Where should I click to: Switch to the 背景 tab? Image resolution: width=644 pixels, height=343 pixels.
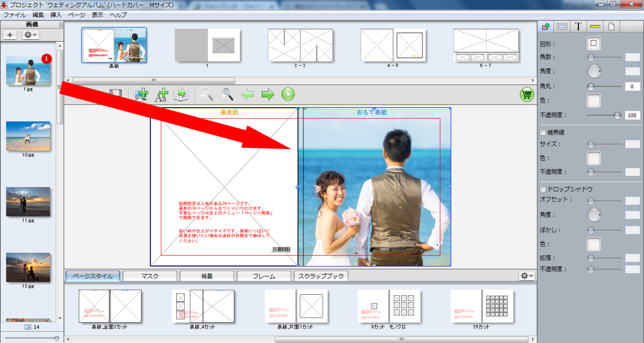point(207,276)
